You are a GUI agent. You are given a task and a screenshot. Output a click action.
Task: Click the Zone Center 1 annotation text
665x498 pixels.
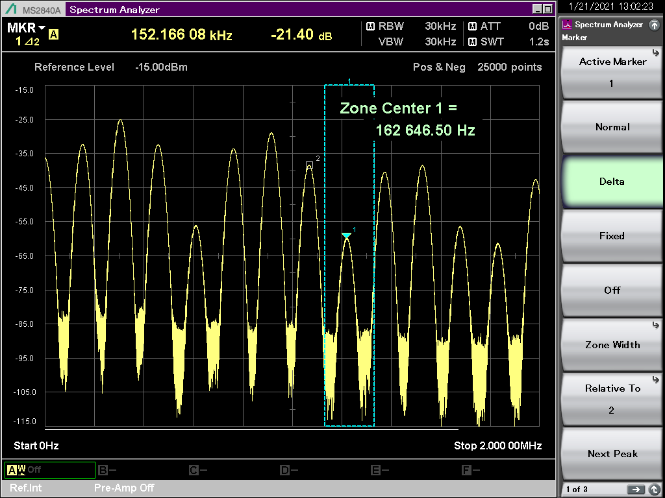pyautogui.click(x=399, y=108)
